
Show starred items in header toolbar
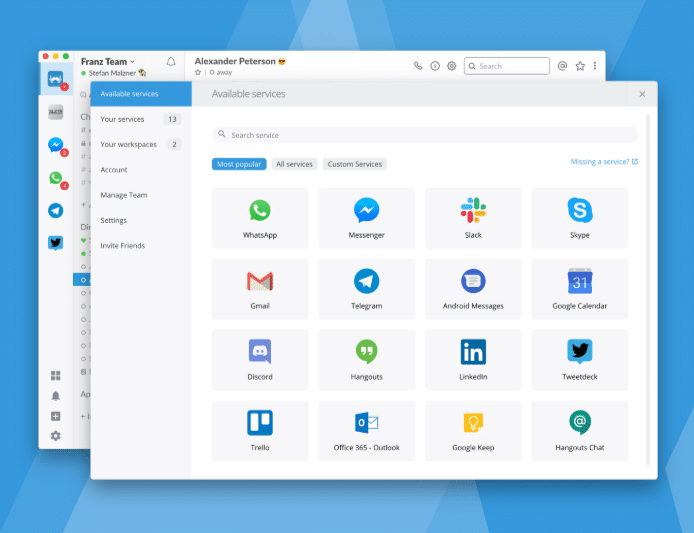[x=580, y=66]
